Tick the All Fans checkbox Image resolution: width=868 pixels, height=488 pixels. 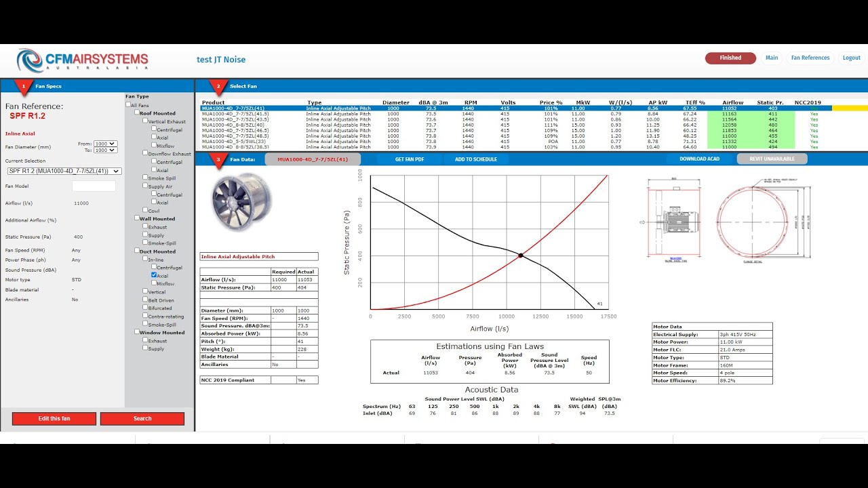pos(129,105)
